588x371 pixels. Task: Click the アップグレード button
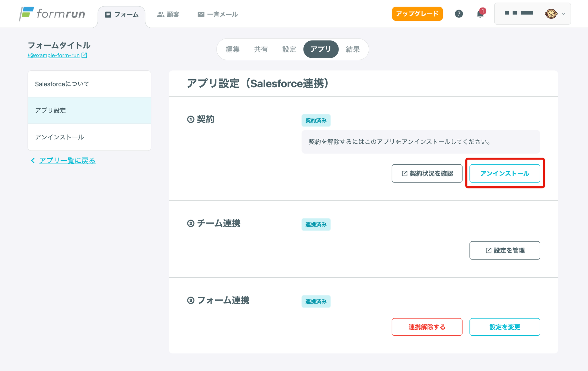(417, 14)
